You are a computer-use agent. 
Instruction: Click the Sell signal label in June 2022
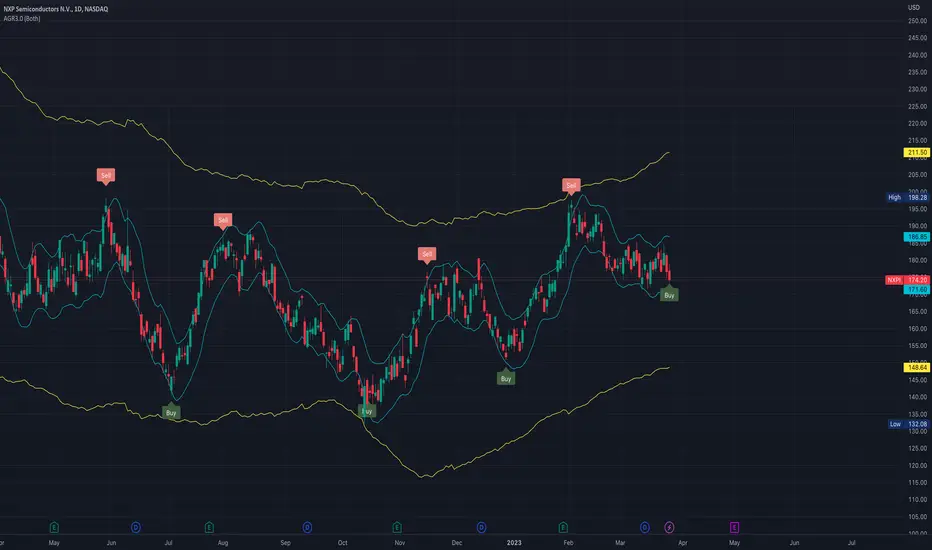tap(106, 175)
